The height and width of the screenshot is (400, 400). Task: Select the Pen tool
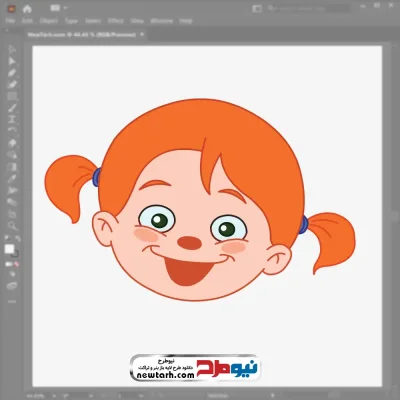point(12,73)
